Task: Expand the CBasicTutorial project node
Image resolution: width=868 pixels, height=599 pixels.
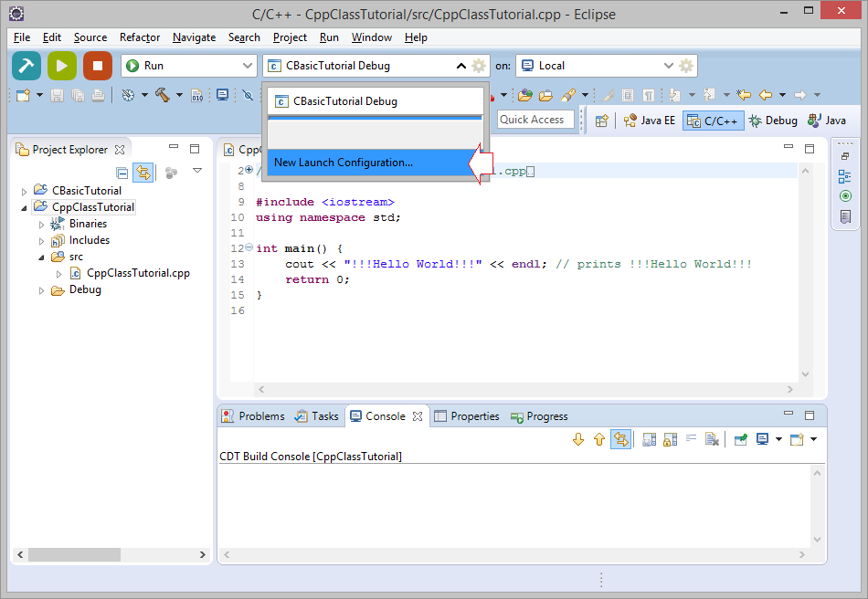Action: [24, 192]
